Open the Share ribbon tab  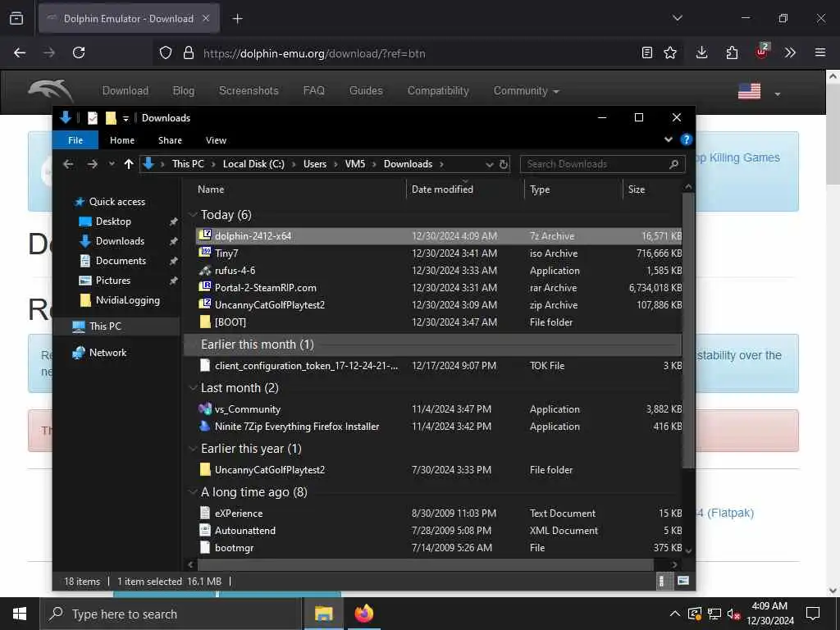pyautogui.click(x=170, y=139)
